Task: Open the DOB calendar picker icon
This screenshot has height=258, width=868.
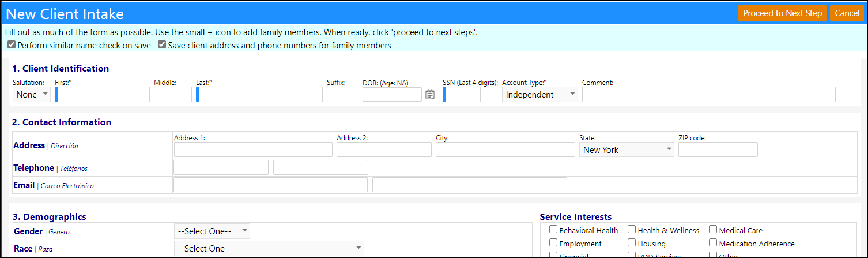Action: [x=430, y=95]
